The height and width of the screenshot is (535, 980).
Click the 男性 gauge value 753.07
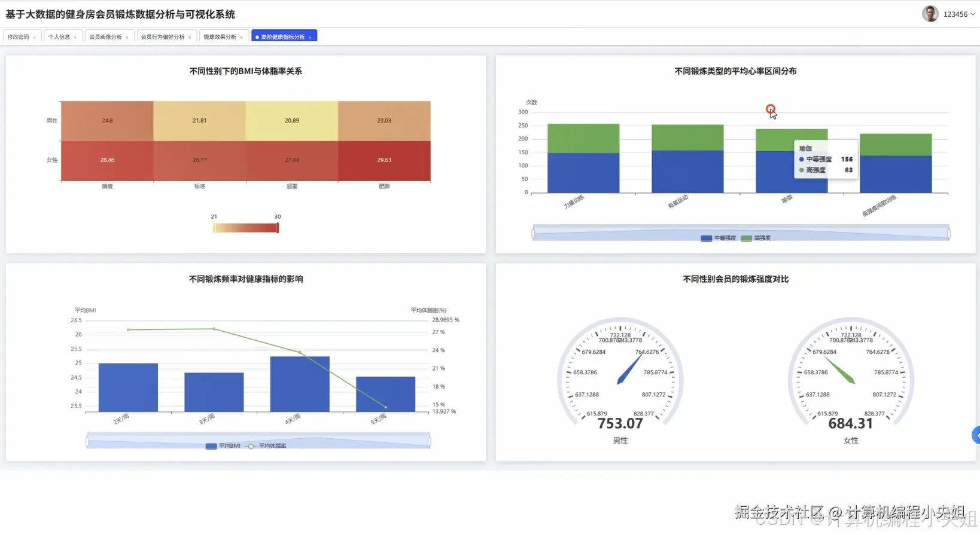pos(620,423)
